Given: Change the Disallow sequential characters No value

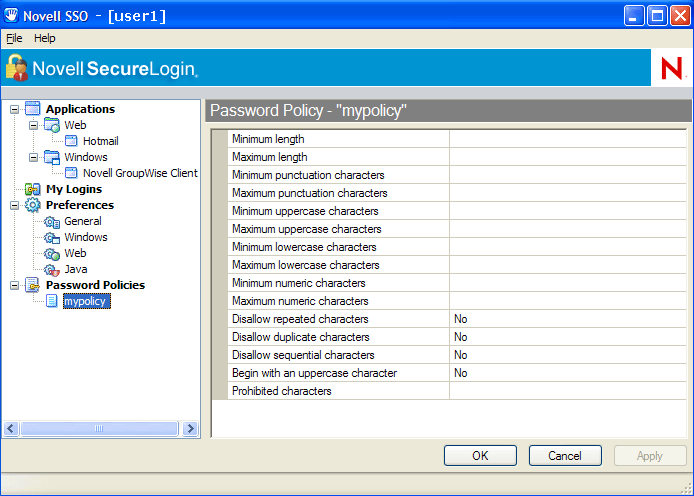Looking at the screenshot, I should (x=567, y=355).
